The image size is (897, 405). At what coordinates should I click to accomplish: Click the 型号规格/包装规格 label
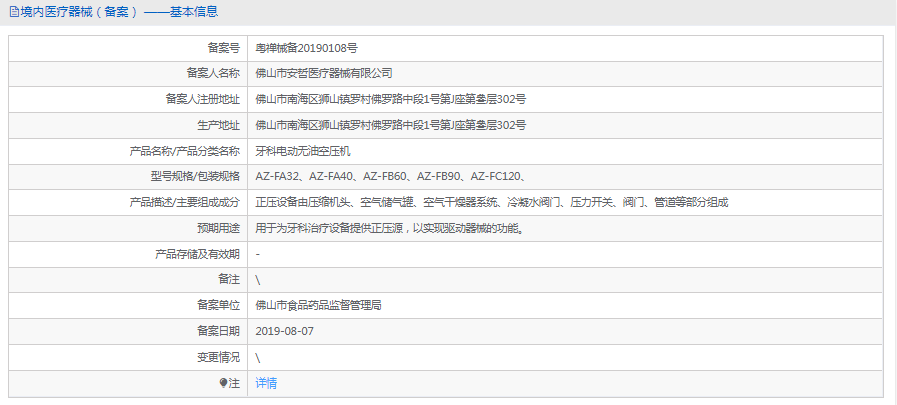point(196,177)
